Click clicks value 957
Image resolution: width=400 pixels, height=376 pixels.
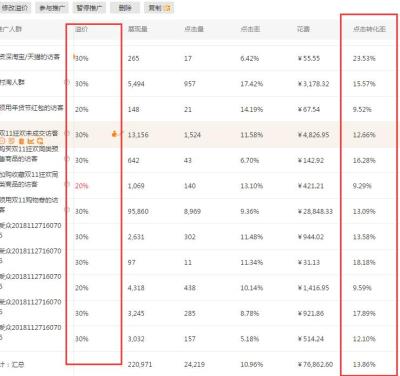tap(190, 84)
